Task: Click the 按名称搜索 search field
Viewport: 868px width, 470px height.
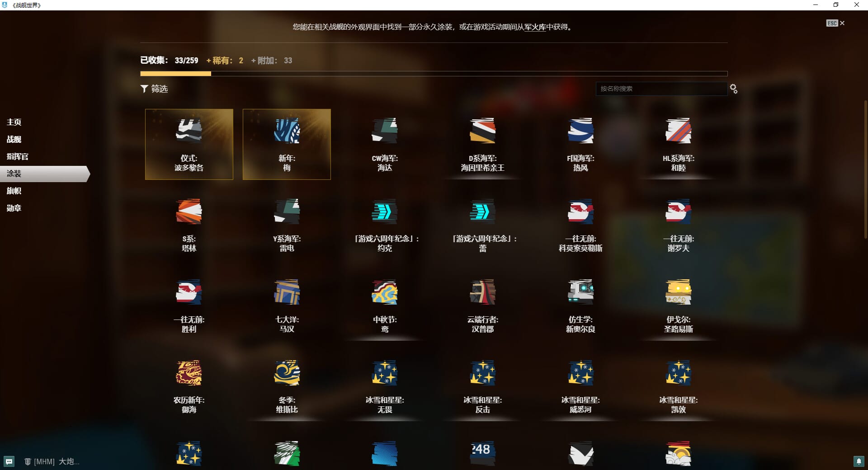Action: (x=661, y=89)
